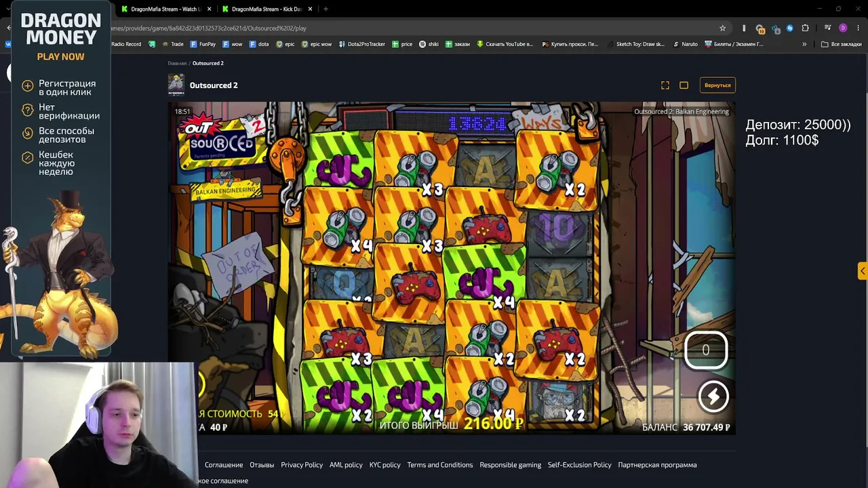The image size is (868, 488).
Task: Click the Outsourced 2 game thumbnail
Action: (176, 85)
